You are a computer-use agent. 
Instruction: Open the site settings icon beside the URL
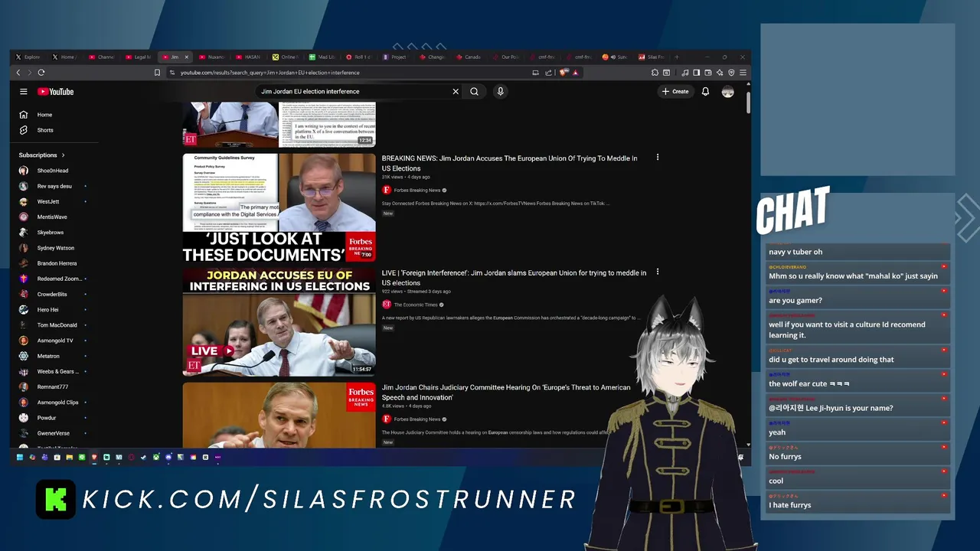click(173, 73)
